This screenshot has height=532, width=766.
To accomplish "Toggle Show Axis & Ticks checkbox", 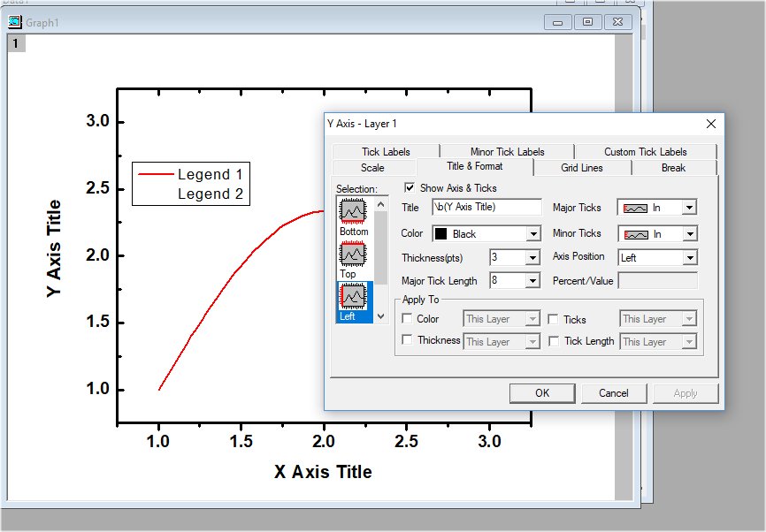I will pos(410,188).
